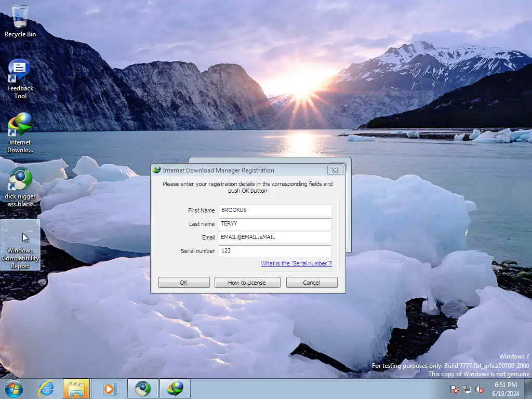Viewport: 532px width, 399px height.
Task: Click the First Name field containing BROOKUS
Action: [x=275, y=210]
